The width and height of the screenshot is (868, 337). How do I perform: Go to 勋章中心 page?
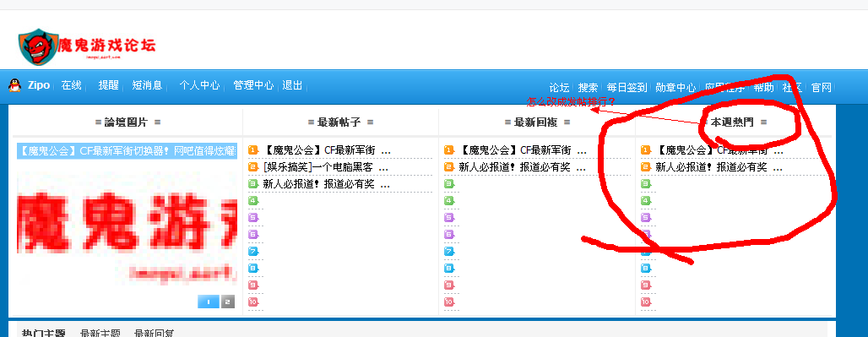(675, 88)
